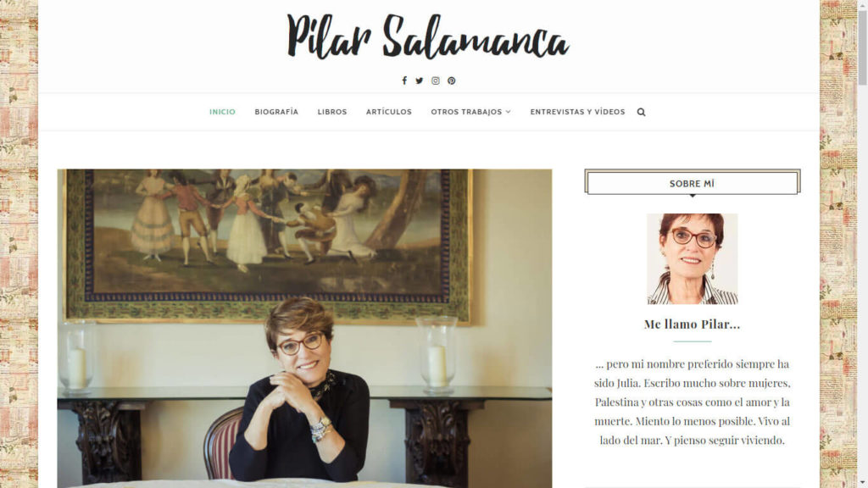Open the Facebook social profile icon
868x488 pixels.
tap(404, 80)
